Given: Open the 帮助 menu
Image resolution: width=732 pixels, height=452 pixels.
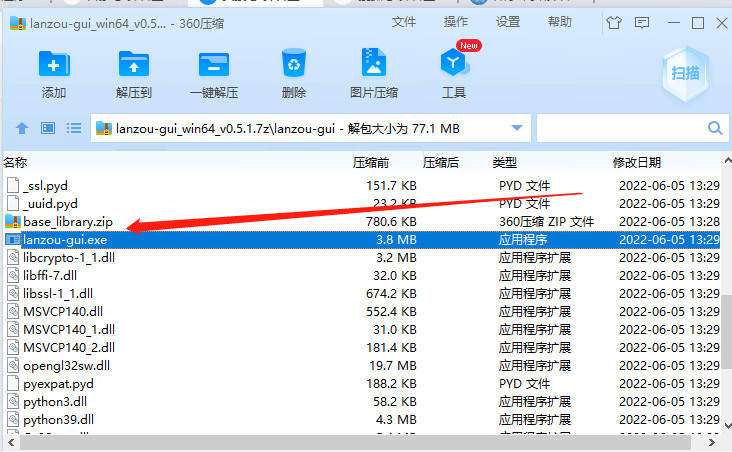Looking at the screenshot, I should pyautogui.click(x=560, y=22).
